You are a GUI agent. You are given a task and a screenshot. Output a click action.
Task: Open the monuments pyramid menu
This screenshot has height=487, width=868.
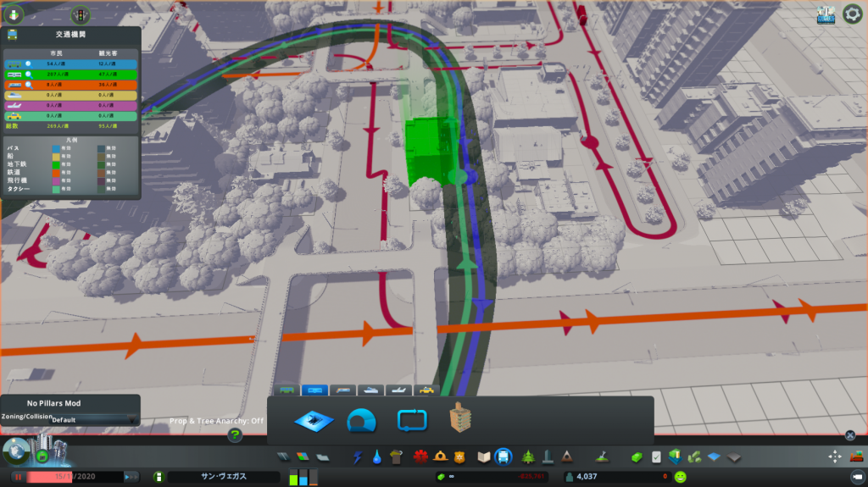coord(567,457)
